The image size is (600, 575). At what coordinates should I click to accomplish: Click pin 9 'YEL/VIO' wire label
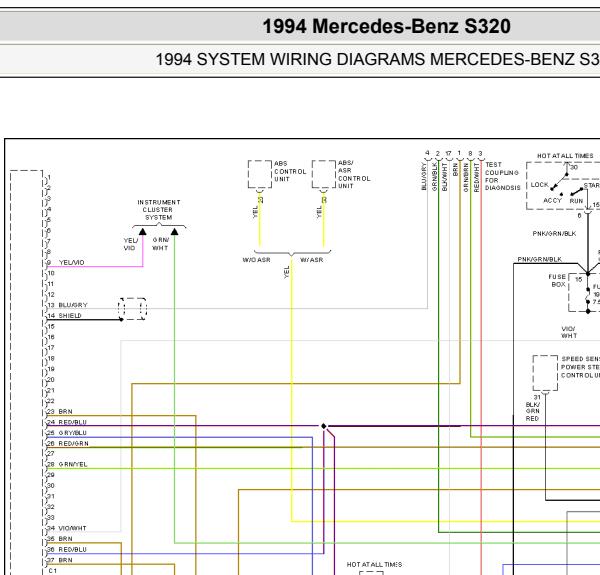click(x=72, y=262)
